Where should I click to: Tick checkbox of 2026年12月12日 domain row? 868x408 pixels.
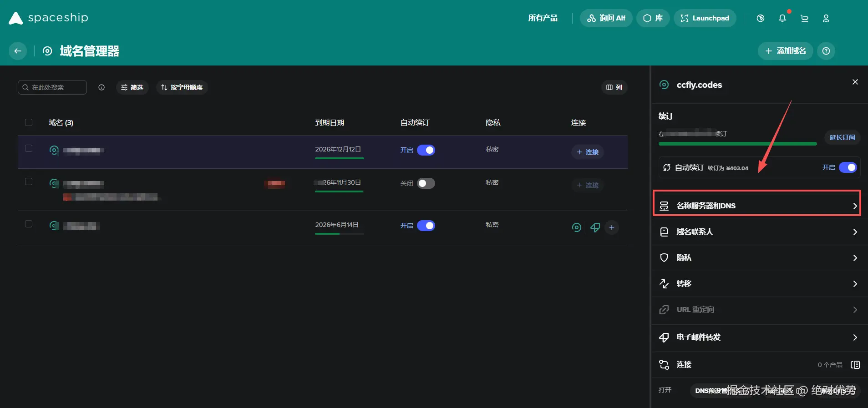pyautogui.click(x=29, y=148)
